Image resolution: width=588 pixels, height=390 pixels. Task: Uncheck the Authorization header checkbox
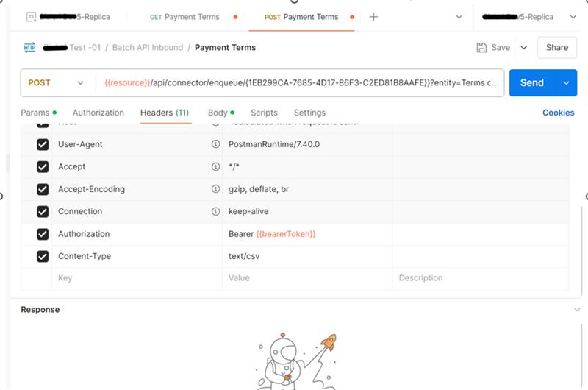[43, 234]
